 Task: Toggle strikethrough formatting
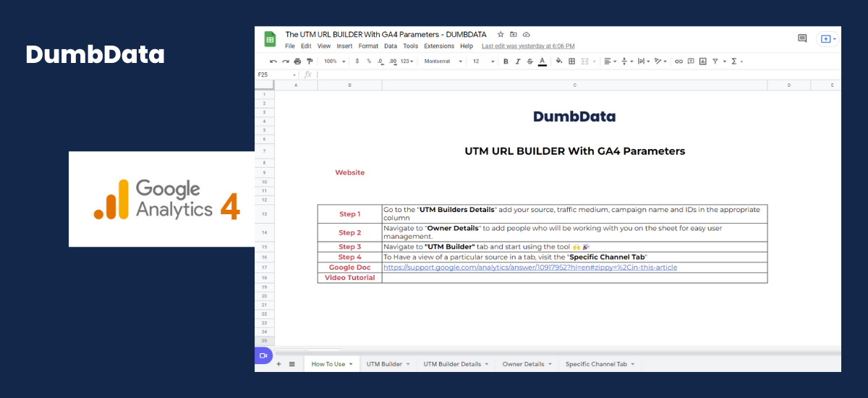(530, 62)
